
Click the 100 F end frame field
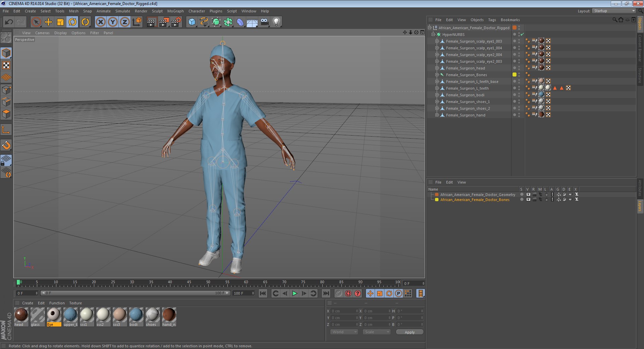point(244,293)
